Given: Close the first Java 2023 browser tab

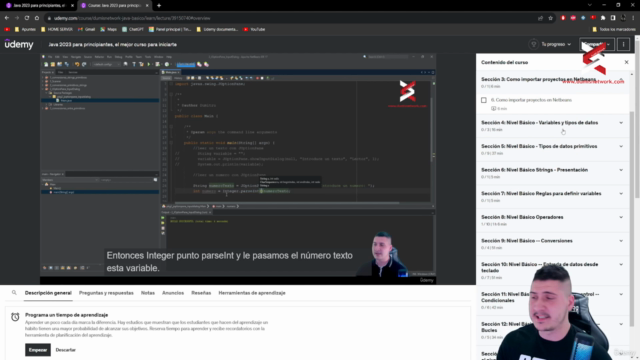Looking at the screenshot, I should click(x=72, y=6).
